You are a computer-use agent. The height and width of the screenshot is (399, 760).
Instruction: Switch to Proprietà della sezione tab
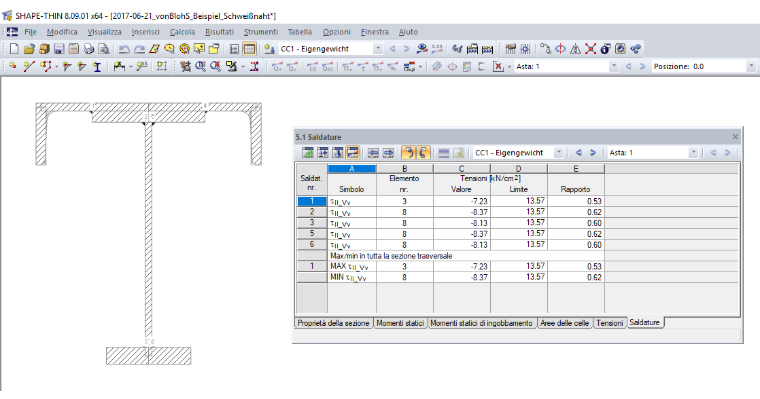coord(333,323)
